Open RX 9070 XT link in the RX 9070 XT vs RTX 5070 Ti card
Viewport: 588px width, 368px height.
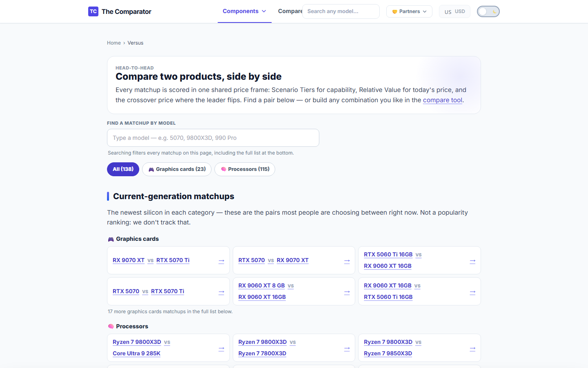click(x=129, y=260)
